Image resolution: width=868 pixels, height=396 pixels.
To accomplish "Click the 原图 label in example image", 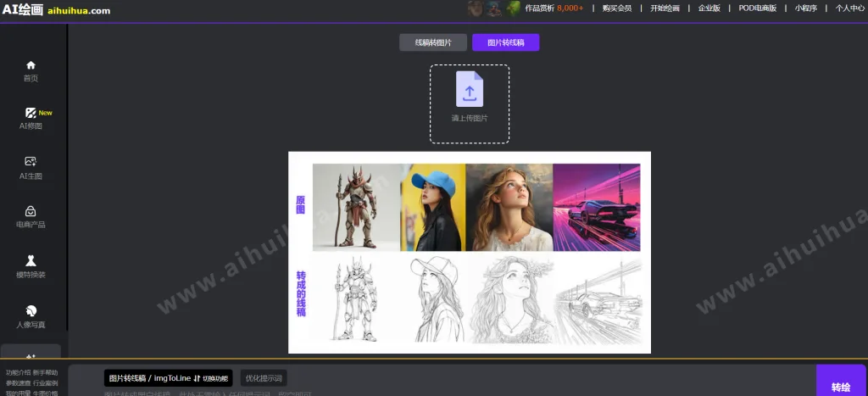I will [x=301, y=205].
